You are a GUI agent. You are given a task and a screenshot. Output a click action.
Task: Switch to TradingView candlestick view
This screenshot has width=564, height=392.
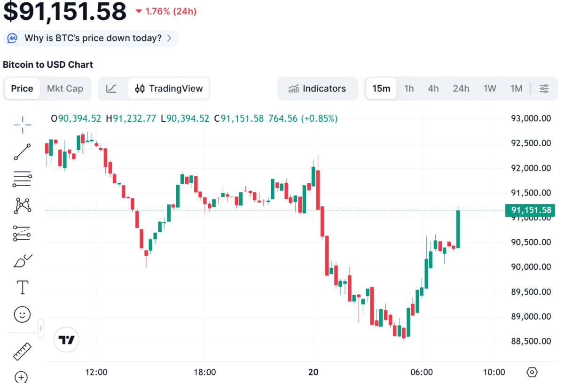(x=169, y=89)
